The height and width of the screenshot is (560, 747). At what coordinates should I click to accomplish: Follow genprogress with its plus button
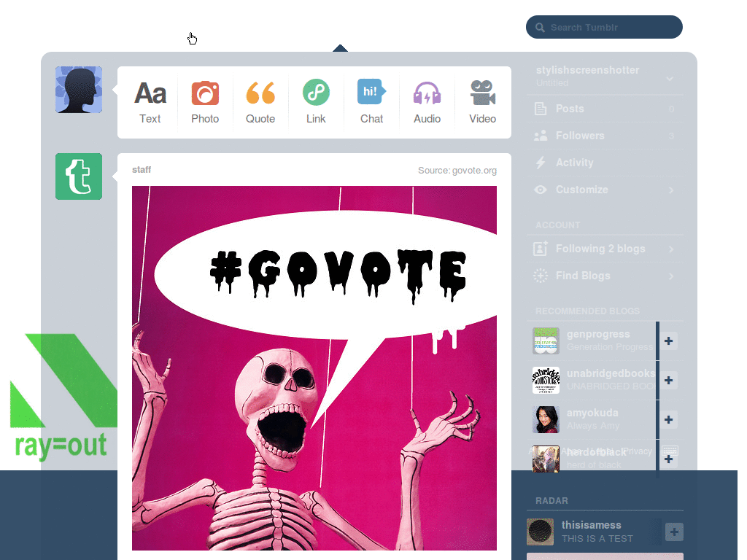[668, 341]
